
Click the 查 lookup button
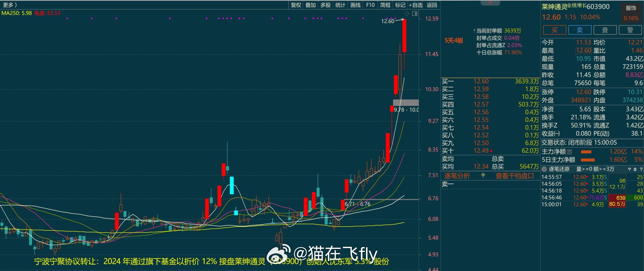[605, 30]
